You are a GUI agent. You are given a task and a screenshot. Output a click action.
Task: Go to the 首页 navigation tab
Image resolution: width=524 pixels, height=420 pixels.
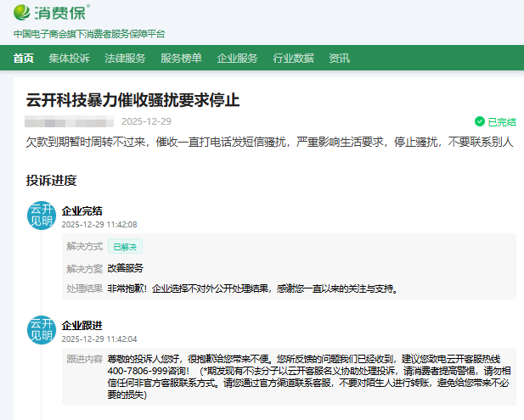coord(24,59)
